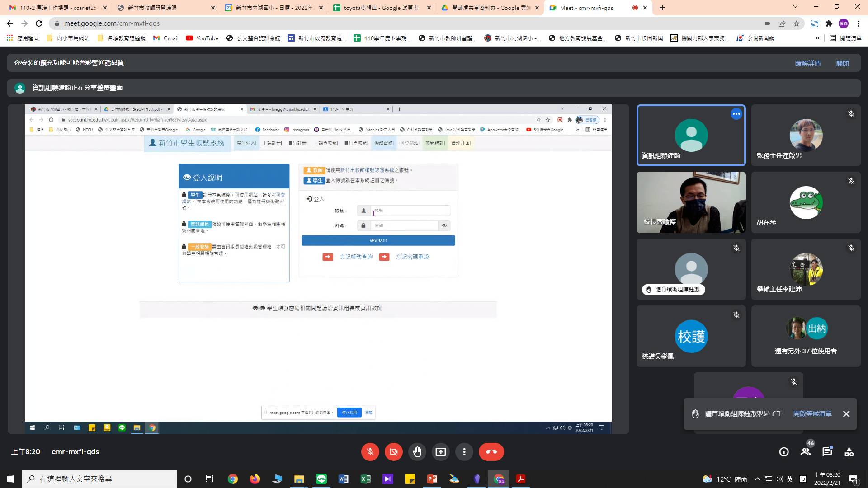Click 瞭解詳情 link in extension warning
The image size is (868, 488).
[x=807, y=63]
